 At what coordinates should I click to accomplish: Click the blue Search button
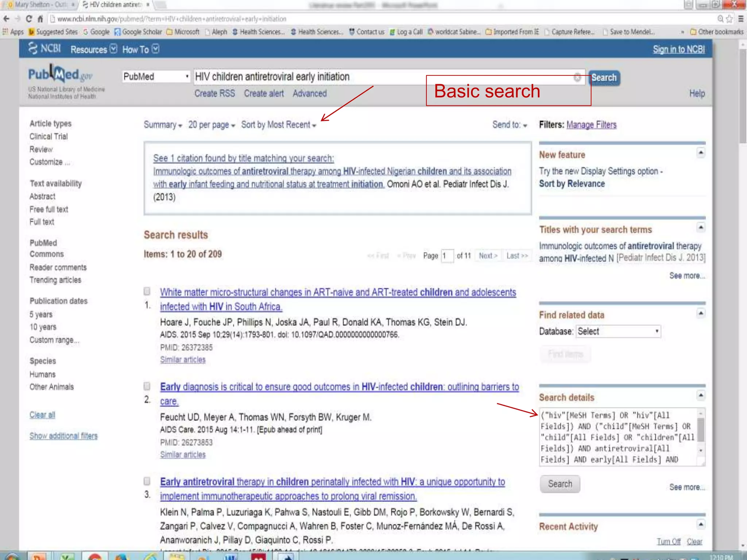[x=604, y=78]
